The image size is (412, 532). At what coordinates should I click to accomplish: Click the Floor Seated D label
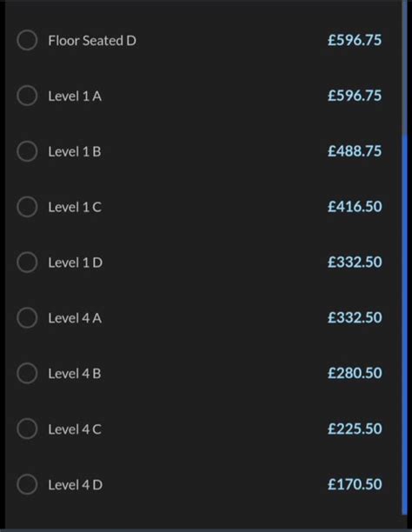coord(92,40)
